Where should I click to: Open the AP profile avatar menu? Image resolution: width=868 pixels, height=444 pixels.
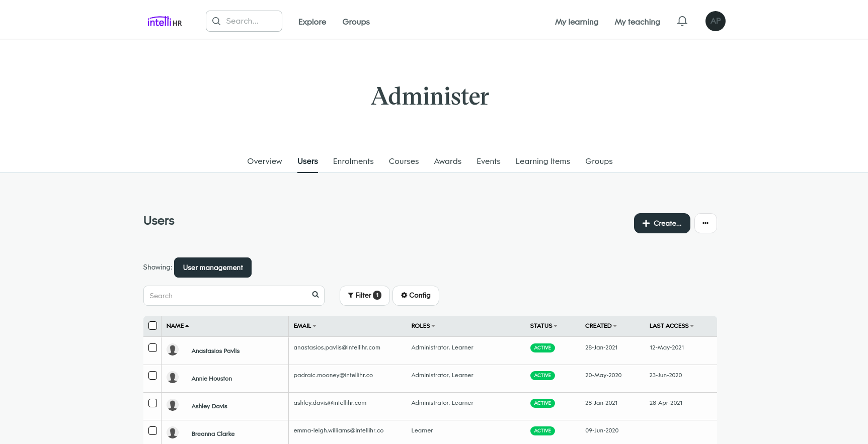(715, 21)
